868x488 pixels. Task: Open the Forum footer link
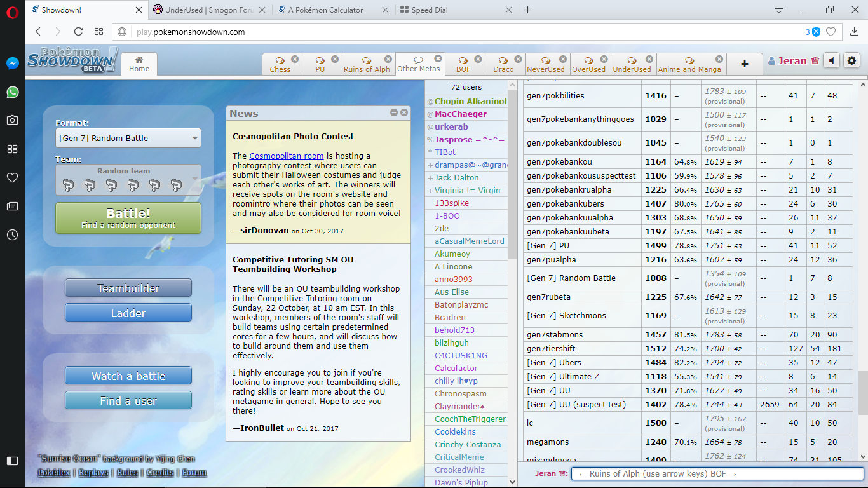194,472
